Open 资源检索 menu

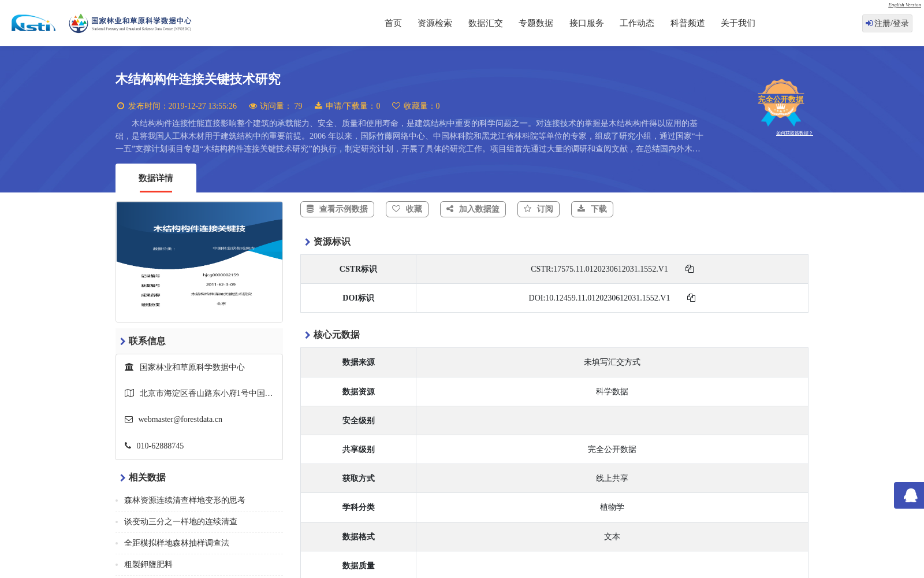(435, 23)
